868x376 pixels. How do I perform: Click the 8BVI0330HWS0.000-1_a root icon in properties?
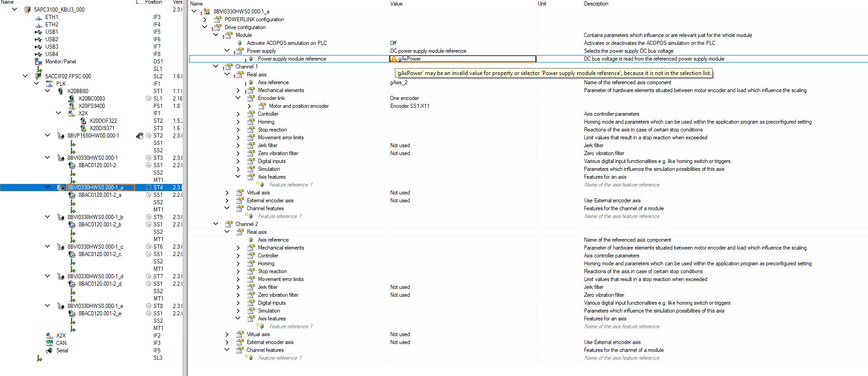207,12
